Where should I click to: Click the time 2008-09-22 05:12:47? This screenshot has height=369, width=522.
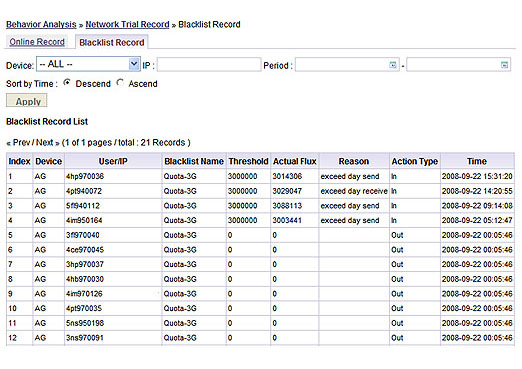(x=477, y=220)
